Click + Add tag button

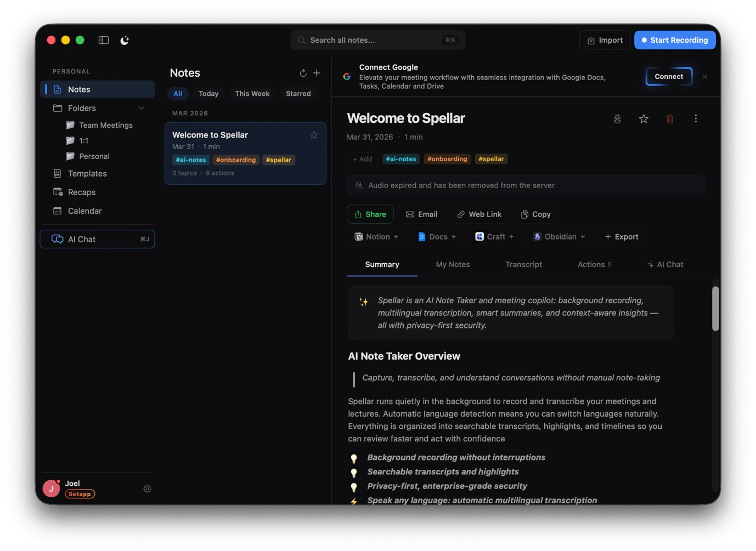pyautogui.click(x=363, y=159)
